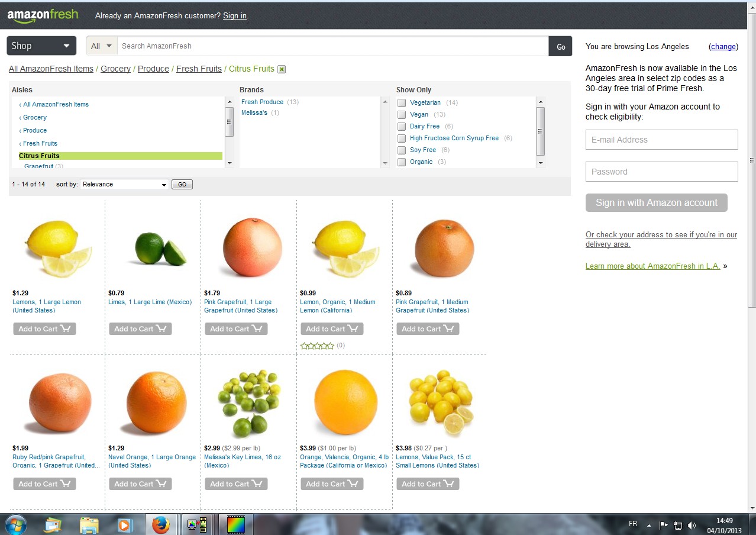Click change location link
756x535 pixels.
pos(723,46)
